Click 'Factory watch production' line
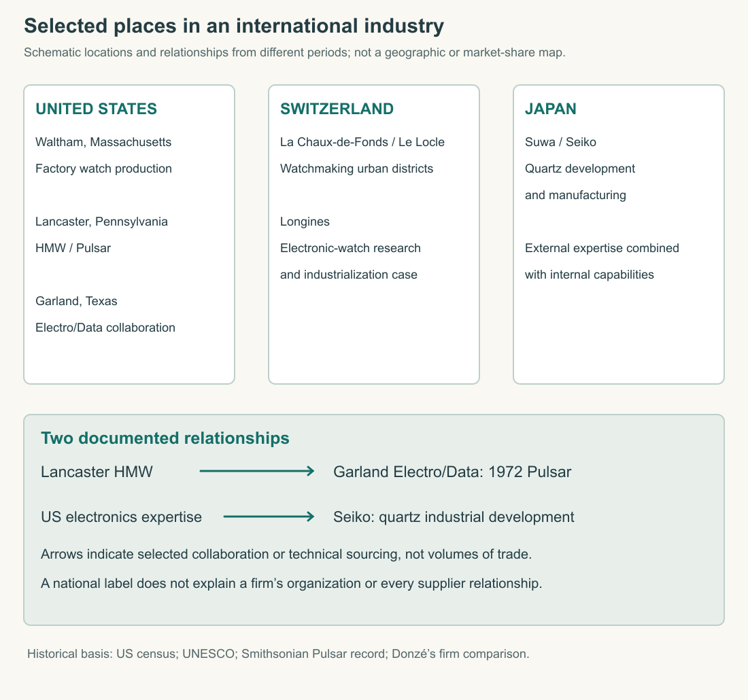Viewport: 748px width, 700px height. tap(103, 169)
